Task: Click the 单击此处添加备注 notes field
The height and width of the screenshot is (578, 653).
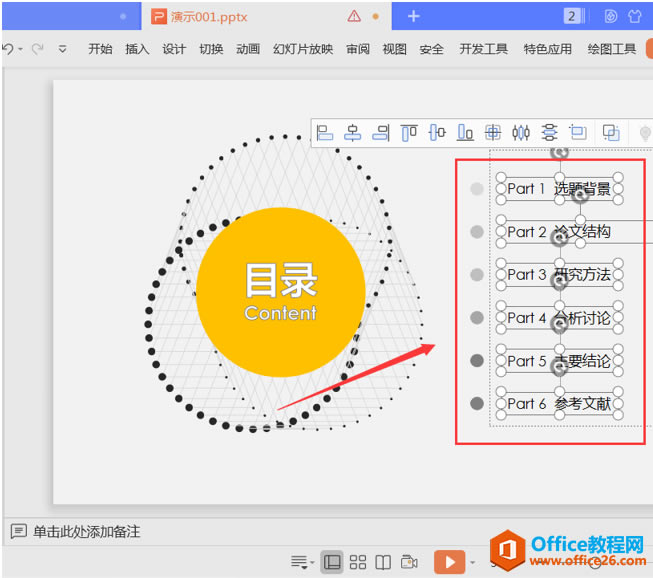Action: point(87,532)
